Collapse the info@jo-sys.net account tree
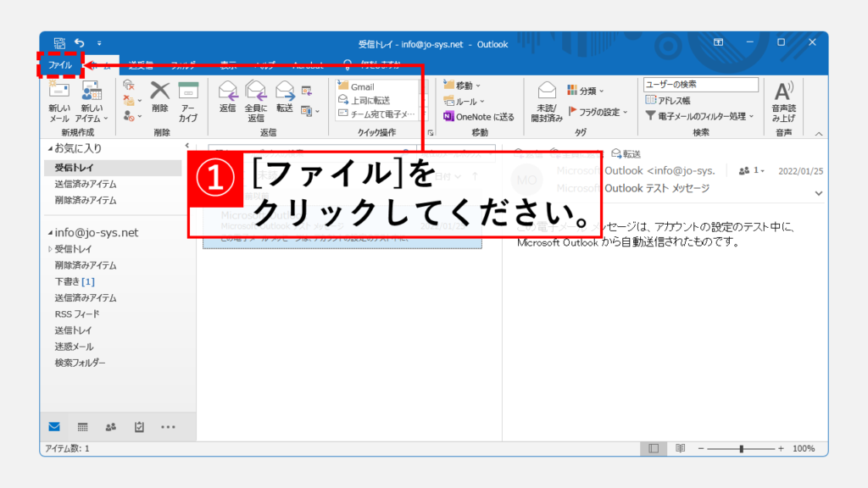Screen dimensions: 868x488 (x=49, y=233)
